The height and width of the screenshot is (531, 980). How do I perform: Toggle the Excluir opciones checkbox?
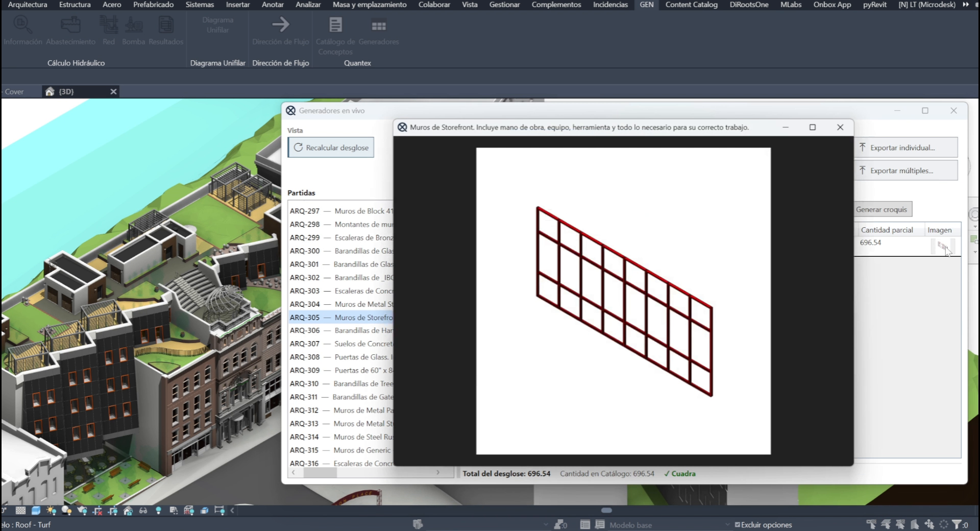(x=738, y=524)
